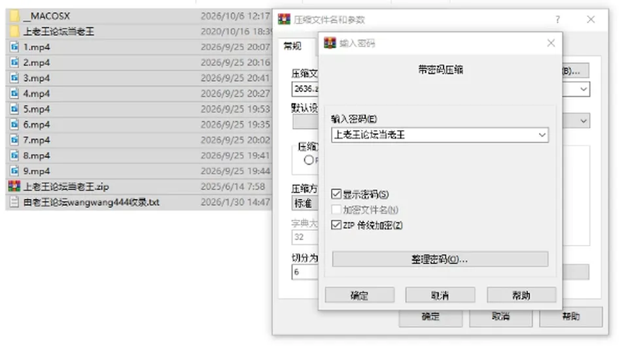628x364 pixels.
Task: Select the partially hidden archive format radio button
Action: [308, 160]
